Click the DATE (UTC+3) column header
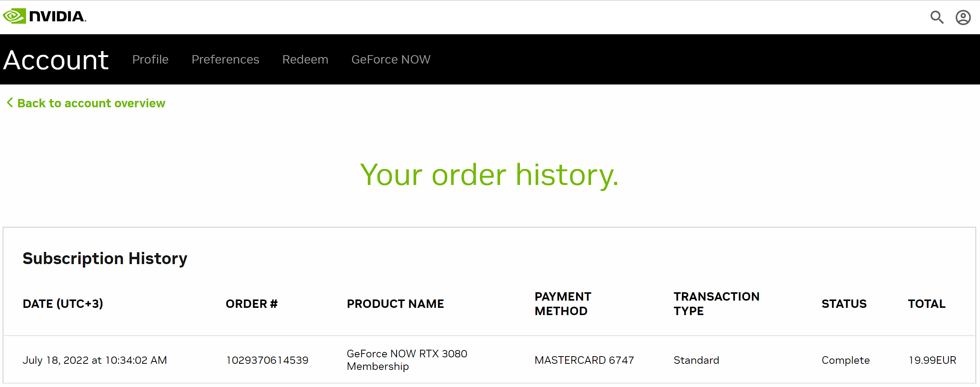The image size is (980, 387). coord(63,304)
